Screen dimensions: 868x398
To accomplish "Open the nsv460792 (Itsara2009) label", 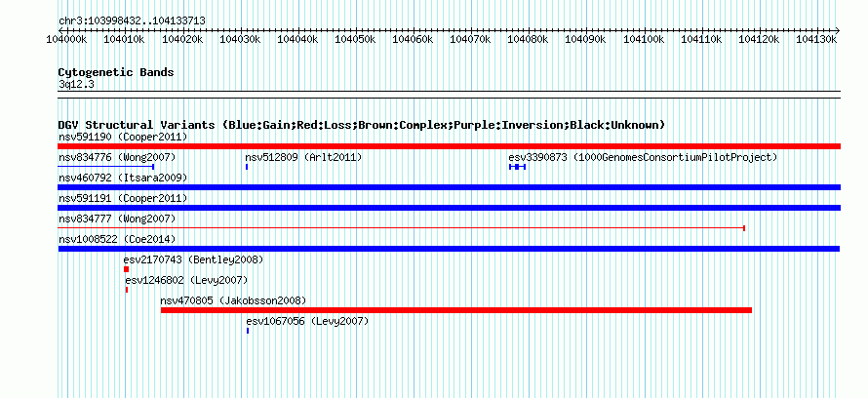I will 123,178.
